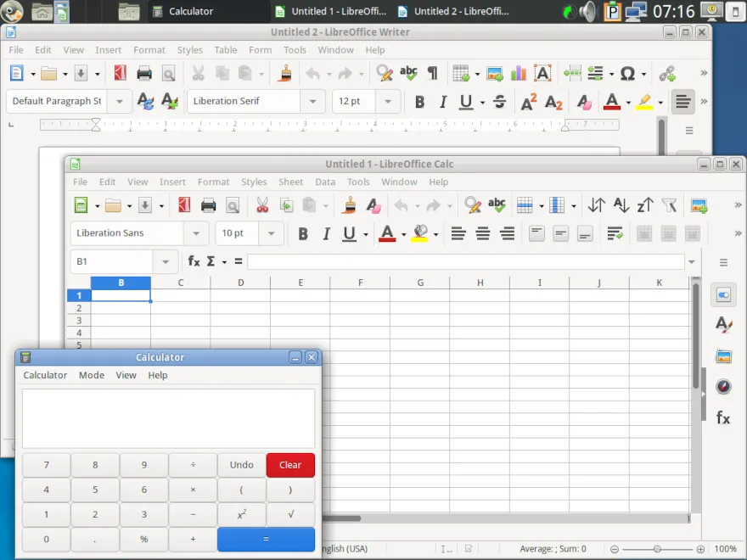747x560 pixels.
Task: Align cell text right in Calc
Action: (507, 233)
